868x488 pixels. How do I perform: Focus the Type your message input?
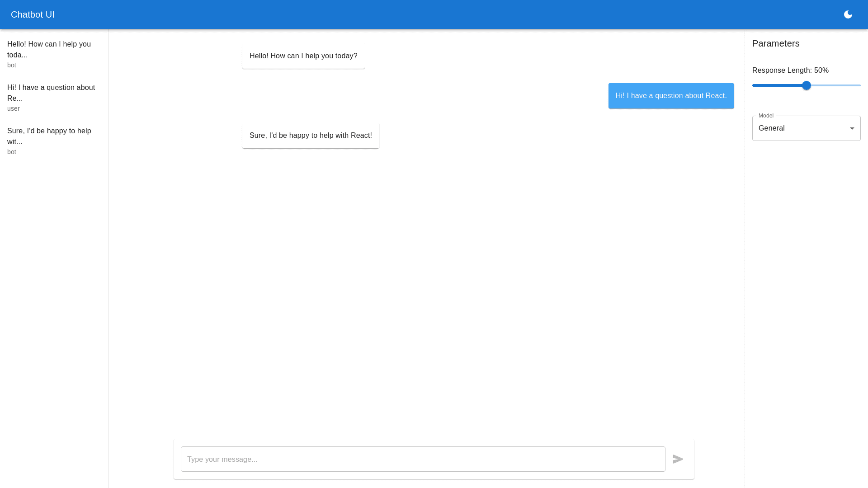pos(423,459)
